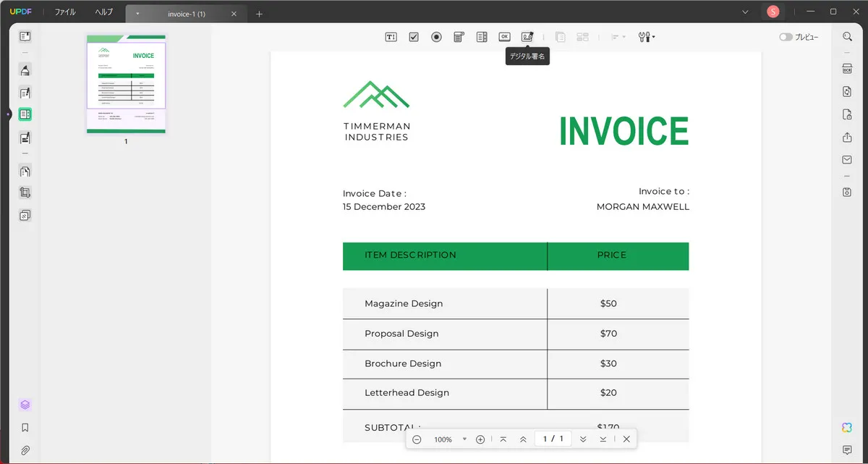Open the layers panel icon
Image resolution: width=868 pixels, height=464 pixels.
click(25, 405)
